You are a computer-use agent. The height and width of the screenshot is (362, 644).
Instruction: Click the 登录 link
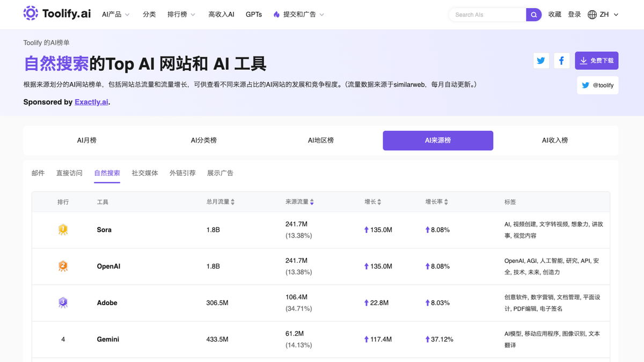click(574, 14)
